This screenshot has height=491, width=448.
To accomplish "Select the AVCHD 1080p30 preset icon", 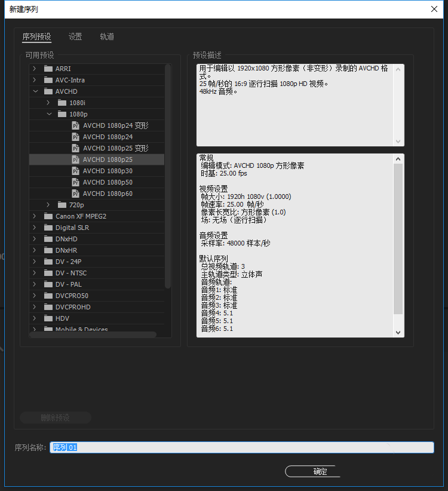I will click(x=75, y=171).
